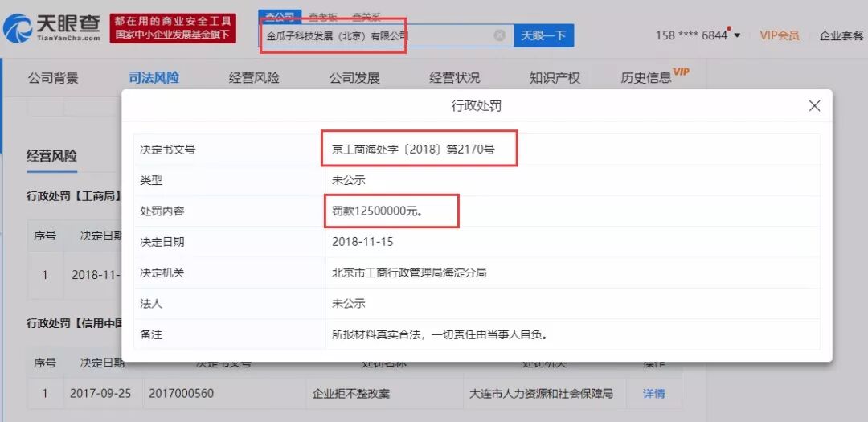Focus the company name search field

click(387, 35)
